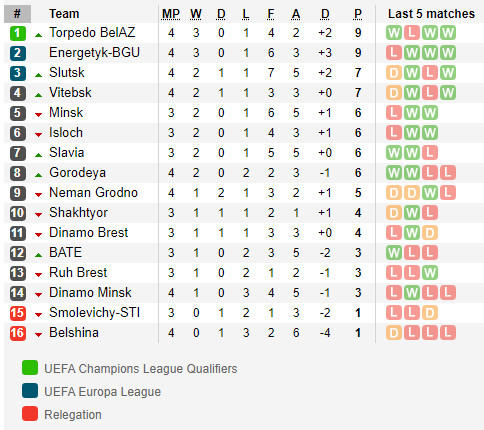Click last L result badge for Belshina
Screen dimensions: 484x430
point(448,333)
